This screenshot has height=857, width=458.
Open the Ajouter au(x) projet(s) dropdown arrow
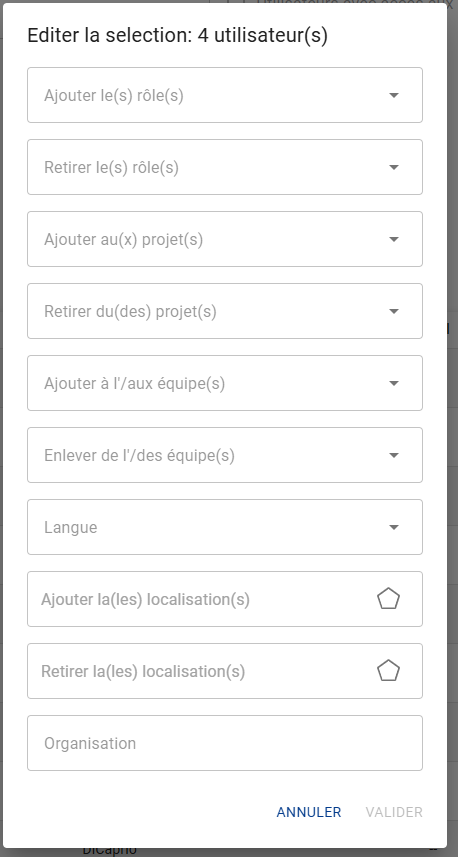(x=394, y=239)
